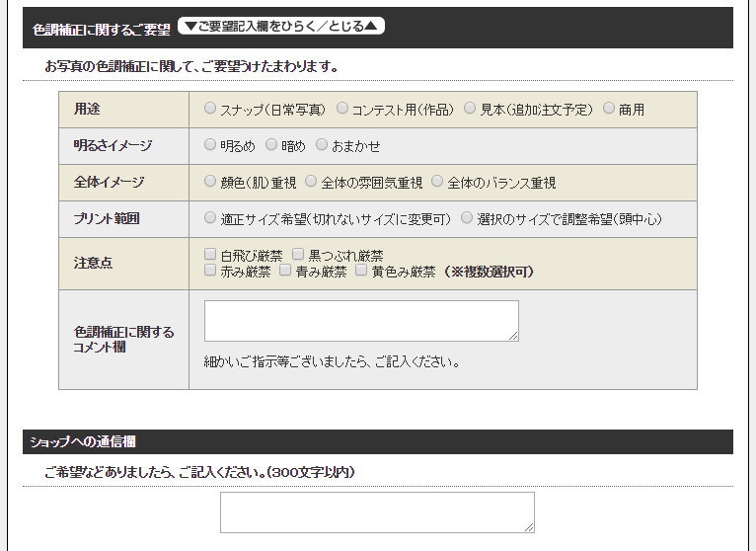
Task: Tick the 赤み厳禁 checkbox
Action: coord(210,270)
